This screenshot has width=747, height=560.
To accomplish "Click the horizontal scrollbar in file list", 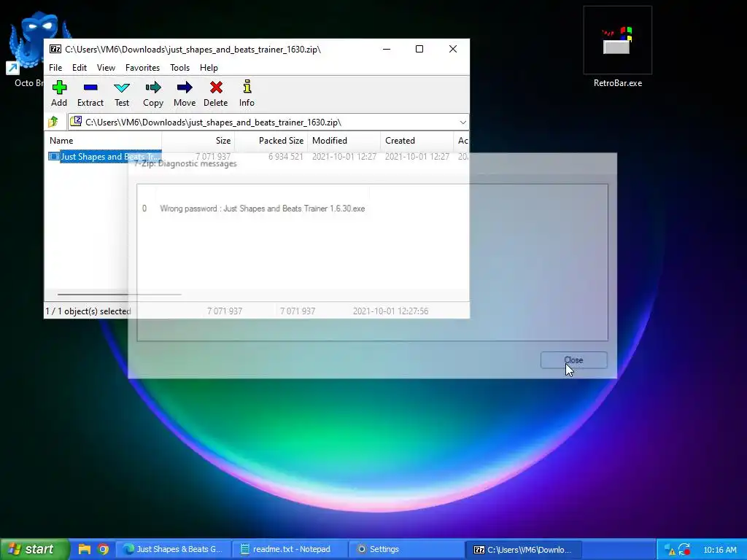I will (119, 295).
